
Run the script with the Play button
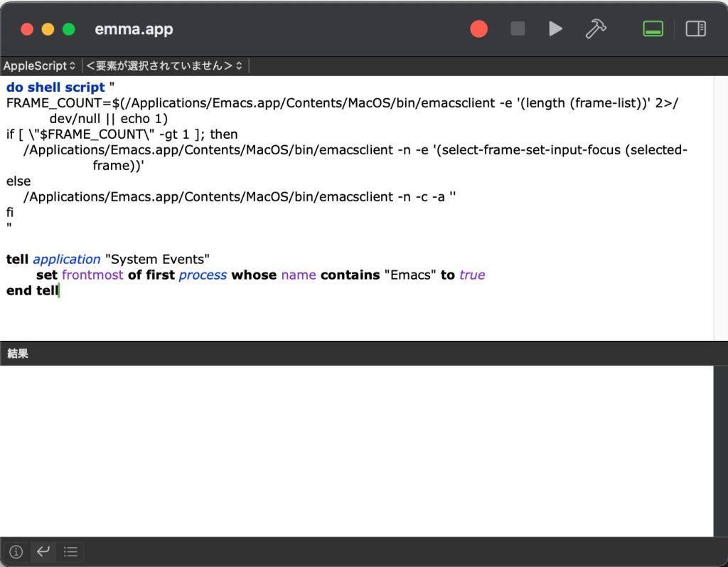[x=555, y=29]
